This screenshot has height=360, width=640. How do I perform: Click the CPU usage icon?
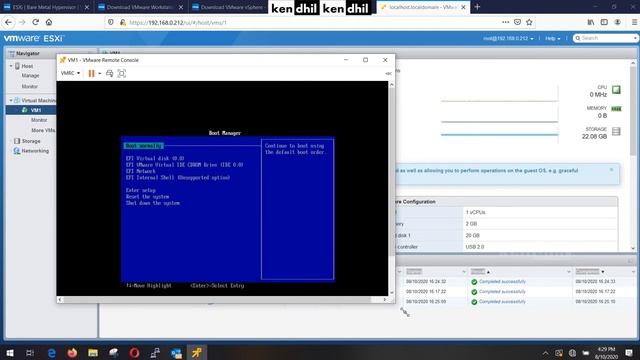[x=616, y=90]
